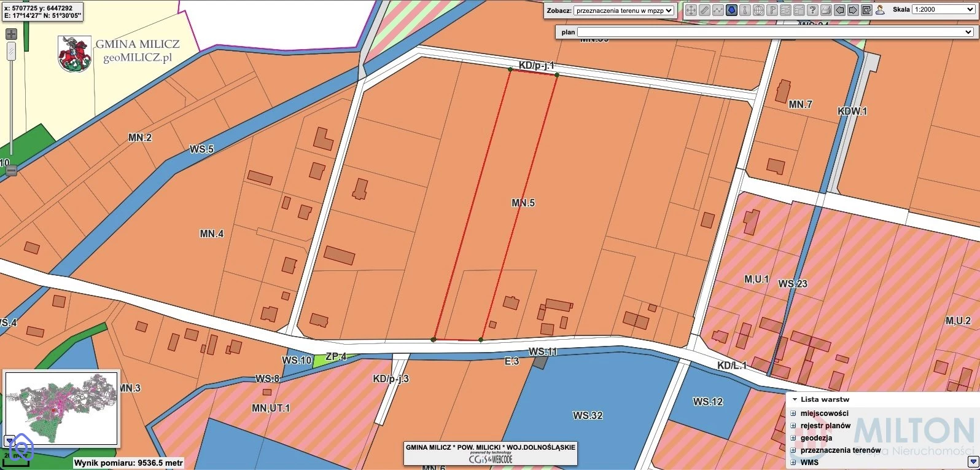The height and width of the screenshot is (470, 980).
Task: Select the polygon area measurement tool
Action: pyautogui.click(x=731, y=10)
